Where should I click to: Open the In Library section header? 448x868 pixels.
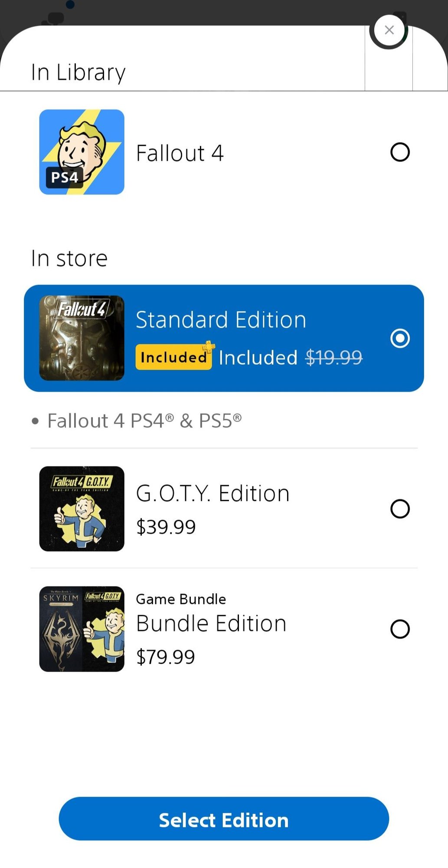[x=78, y=72]
